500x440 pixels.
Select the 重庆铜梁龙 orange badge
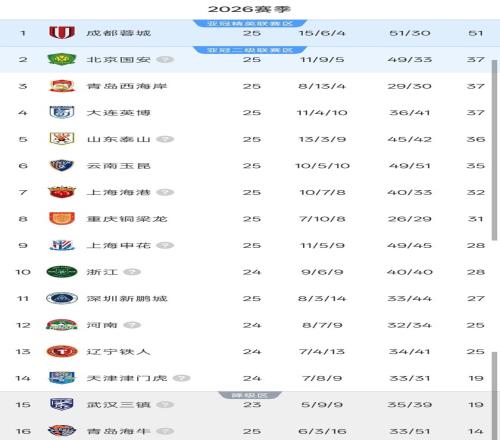(62, 219)
